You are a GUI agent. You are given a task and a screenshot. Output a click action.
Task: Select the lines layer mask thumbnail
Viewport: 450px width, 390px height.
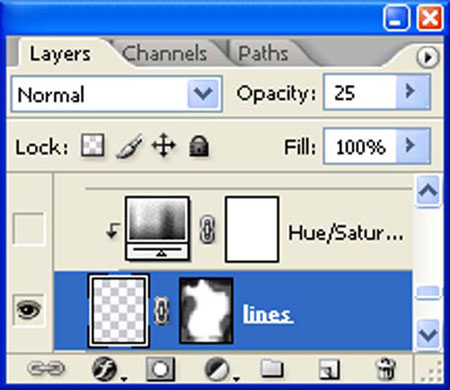(206, 310)
